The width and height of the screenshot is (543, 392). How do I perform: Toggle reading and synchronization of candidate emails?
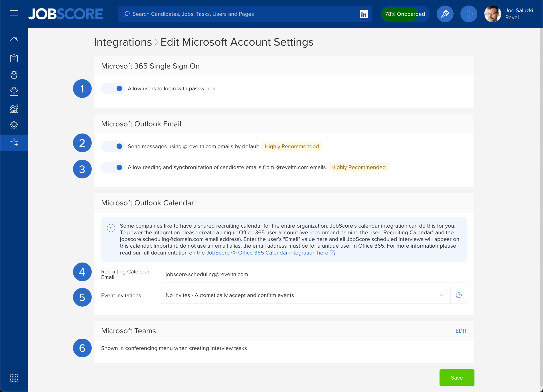coord(113,167)
